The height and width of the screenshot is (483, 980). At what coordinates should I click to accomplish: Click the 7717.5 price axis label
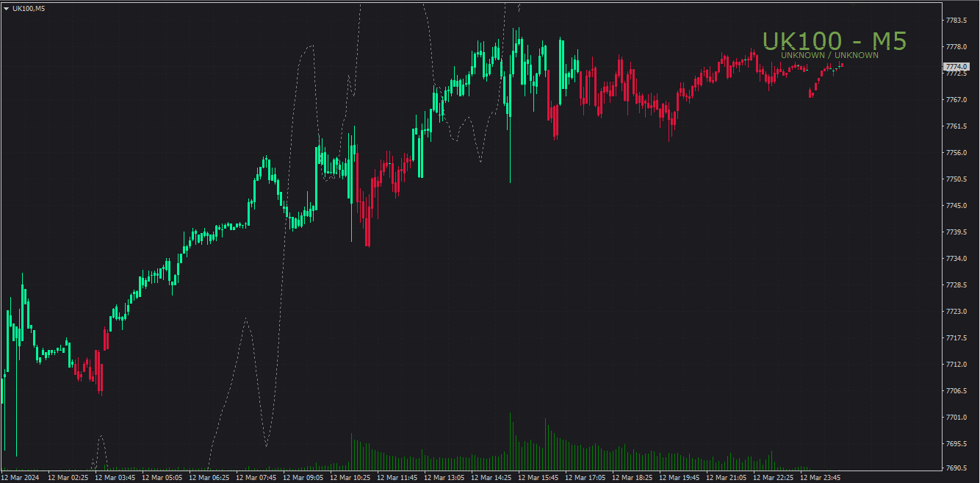(x=956, y=337)
